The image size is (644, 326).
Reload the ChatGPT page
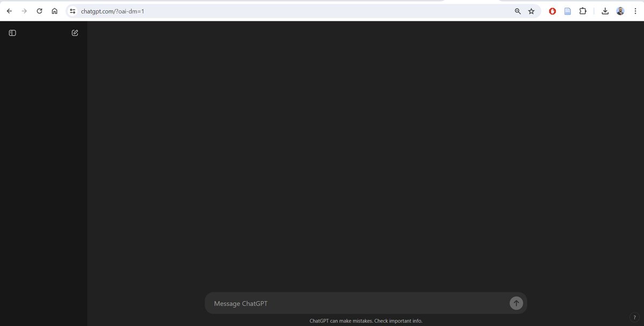click(39, 11)
